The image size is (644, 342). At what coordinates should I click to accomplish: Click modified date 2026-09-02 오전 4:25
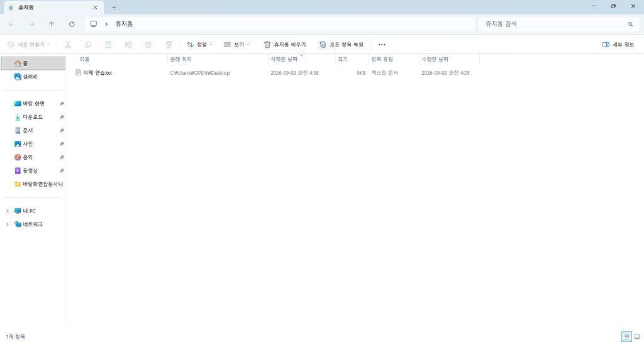click(445, 73)
